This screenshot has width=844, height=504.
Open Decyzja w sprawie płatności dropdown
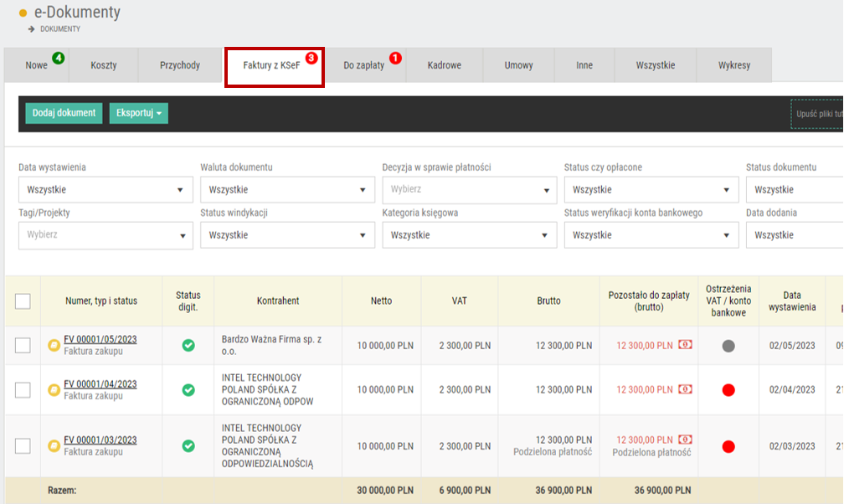click(x=470, y=189)
